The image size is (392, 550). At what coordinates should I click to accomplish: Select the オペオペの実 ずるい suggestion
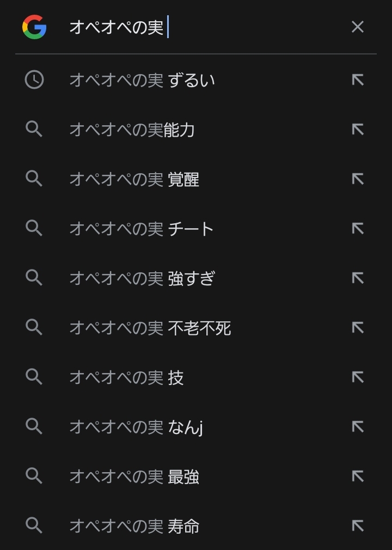(142, 80)
